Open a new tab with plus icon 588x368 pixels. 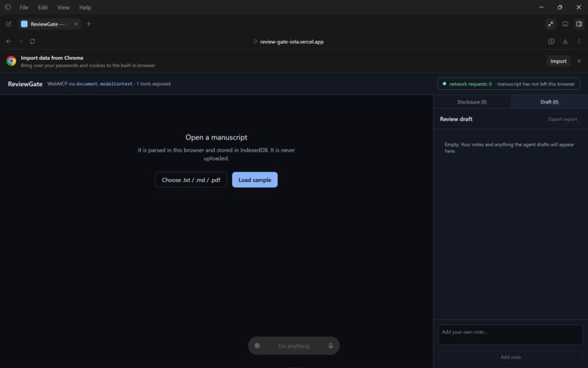coord(88,24)
